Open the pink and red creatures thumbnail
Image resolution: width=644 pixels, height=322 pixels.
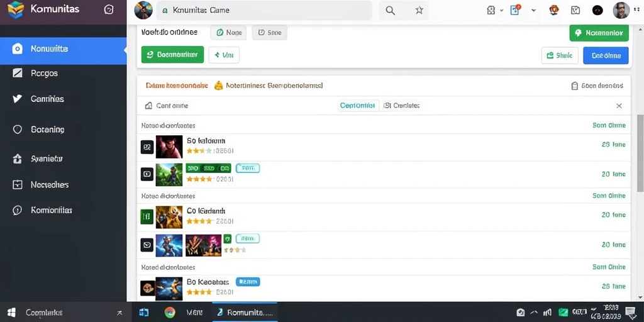pyautogui.click(x=203, y=246)
